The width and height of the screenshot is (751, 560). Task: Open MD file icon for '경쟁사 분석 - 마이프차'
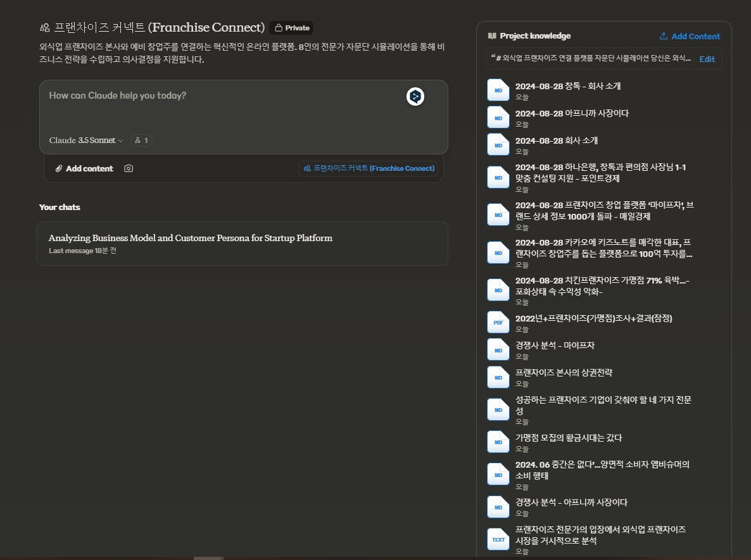click(498, 350)
